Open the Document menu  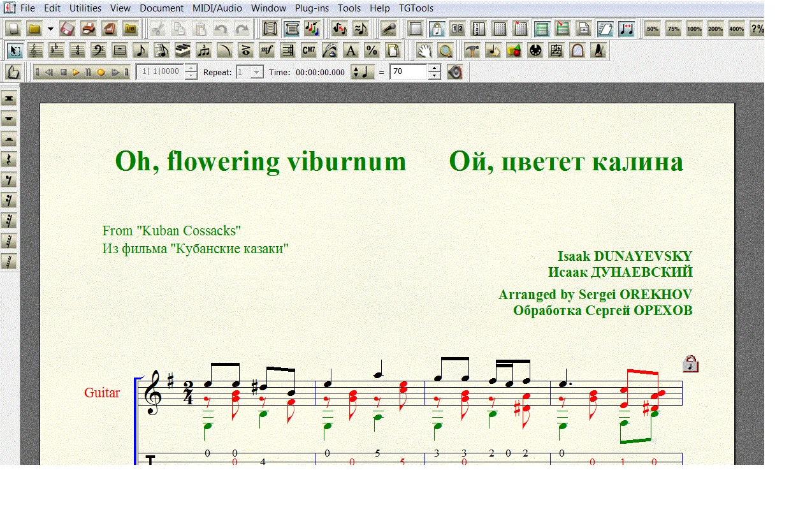tap(161, 8)
